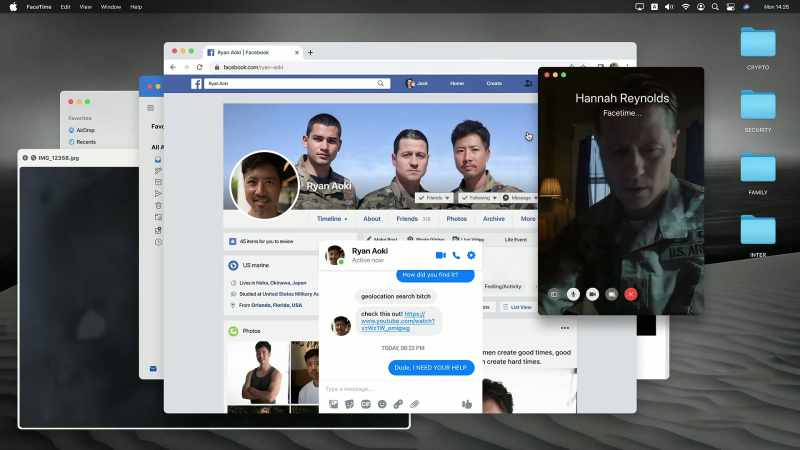The image size is (800, 450).
Task: Open the photo attachment icon in chat
Action: pos(333,404)
